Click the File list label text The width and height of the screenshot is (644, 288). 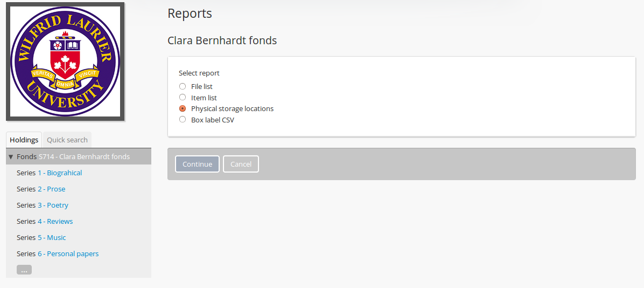tap(202, 86)
